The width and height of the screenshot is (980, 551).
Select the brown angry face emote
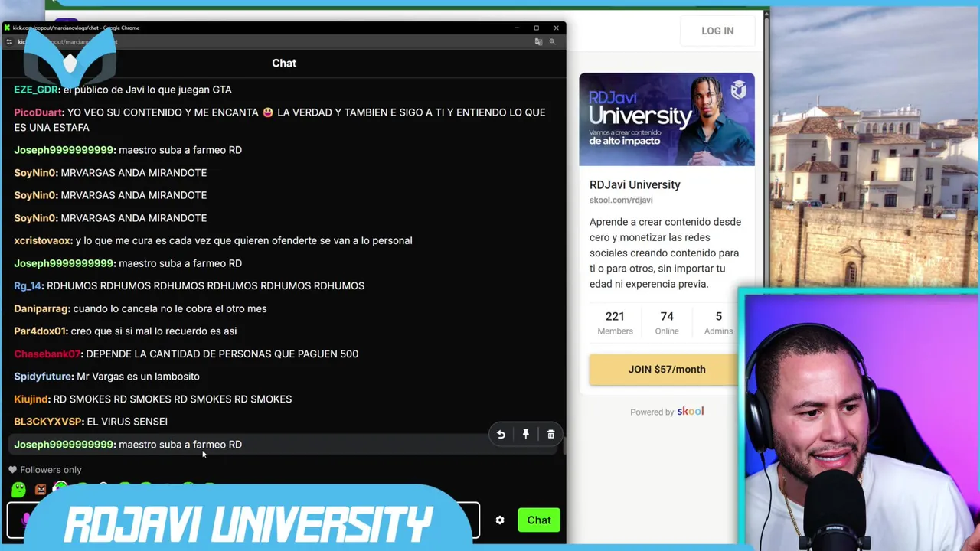pyautogui.click(x=41, y=489)
